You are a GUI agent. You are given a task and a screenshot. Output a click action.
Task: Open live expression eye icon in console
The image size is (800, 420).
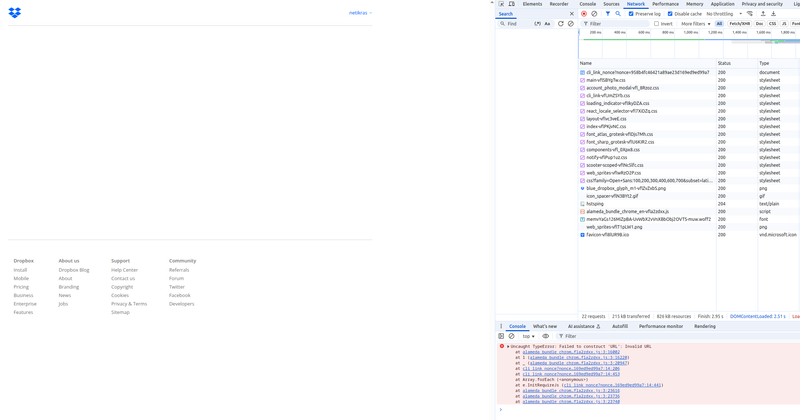click(546, 337)
